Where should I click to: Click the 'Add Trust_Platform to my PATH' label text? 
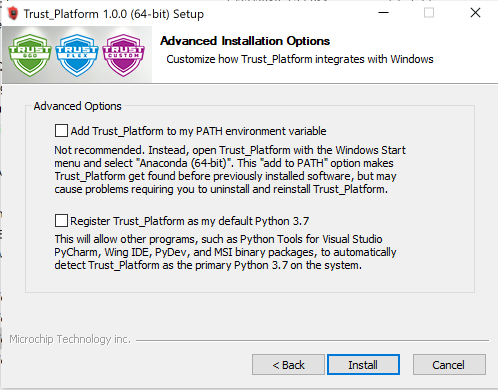[x=198, y=131]
